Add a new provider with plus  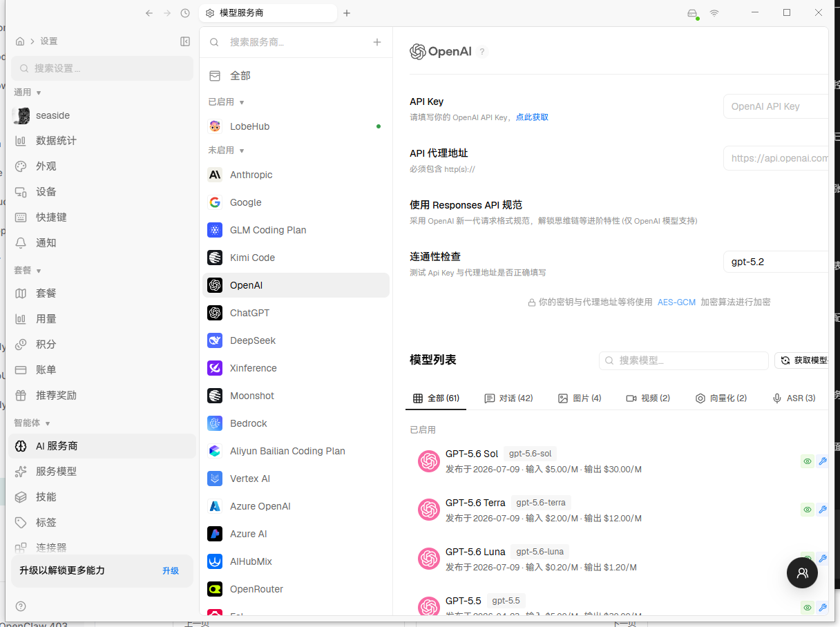[x=377, y=42]
